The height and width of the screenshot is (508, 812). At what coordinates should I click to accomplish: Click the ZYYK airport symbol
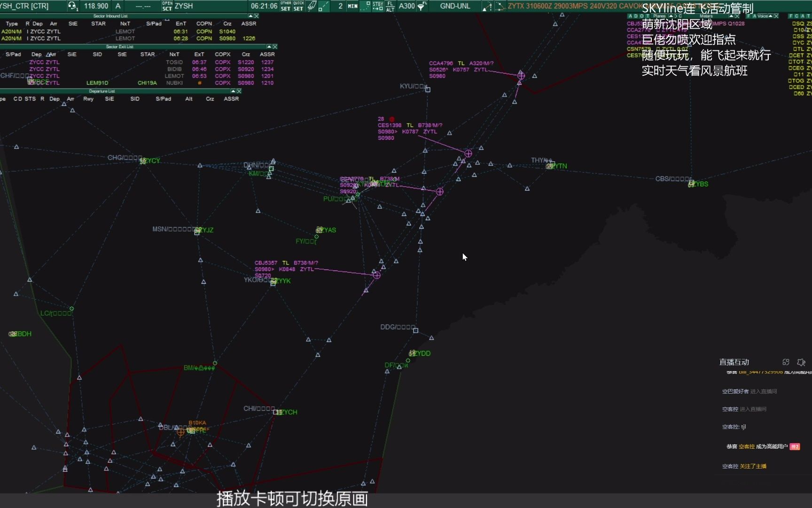(273, 281)
